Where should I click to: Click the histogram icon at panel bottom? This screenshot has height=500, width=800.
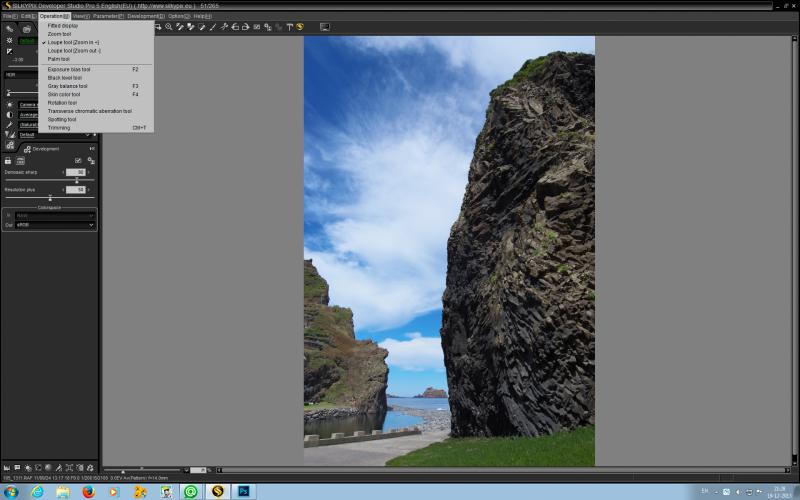7,467
